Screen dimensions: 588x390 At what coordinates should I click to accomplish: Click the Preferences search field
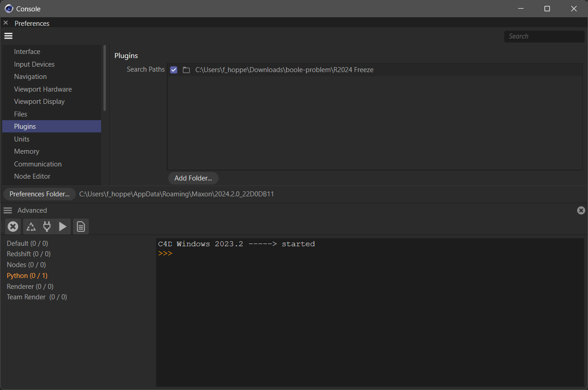(x=544, y=36)
